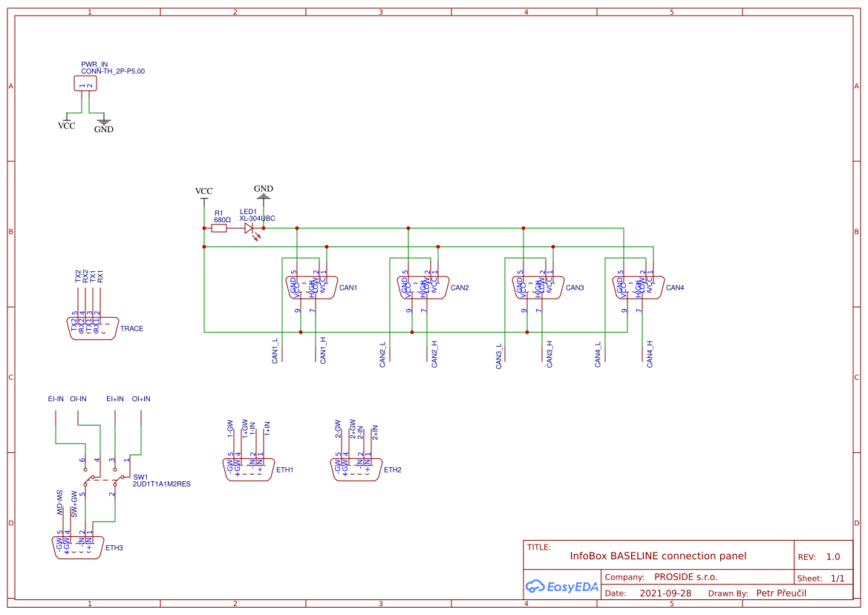The width and height of the screenshot is (868, 615).
Task: Select the PWR_IN power connector symbol
Action: coord(85,82)
